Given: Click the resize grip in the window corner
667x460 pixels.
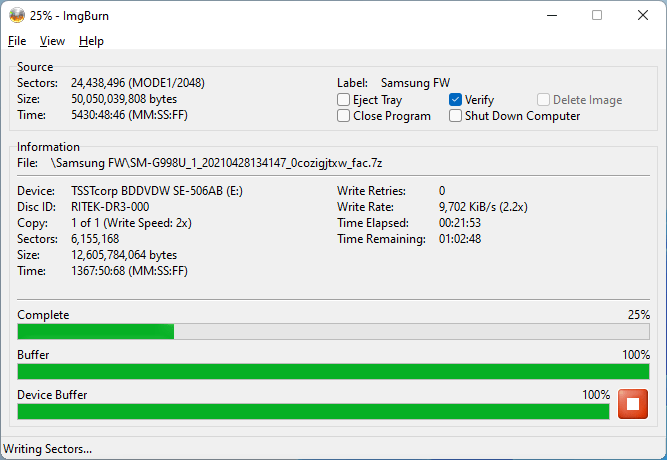Looking at the screenshot, I should 659,452.
